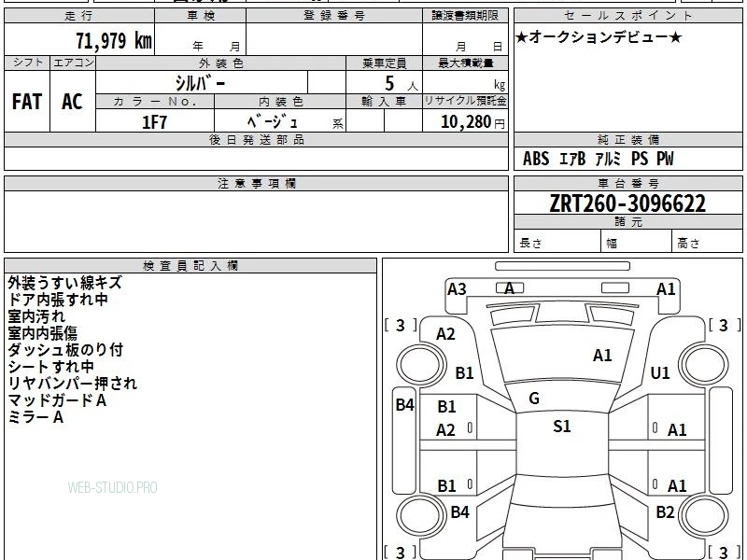
Task: Select chassis number ZRT260-3096622
Action: (x=627, y=203)
